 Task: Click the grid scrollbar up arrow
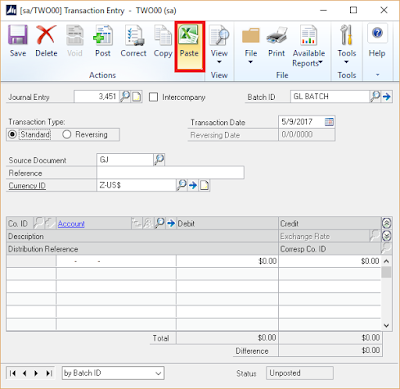tap(386, 261)
